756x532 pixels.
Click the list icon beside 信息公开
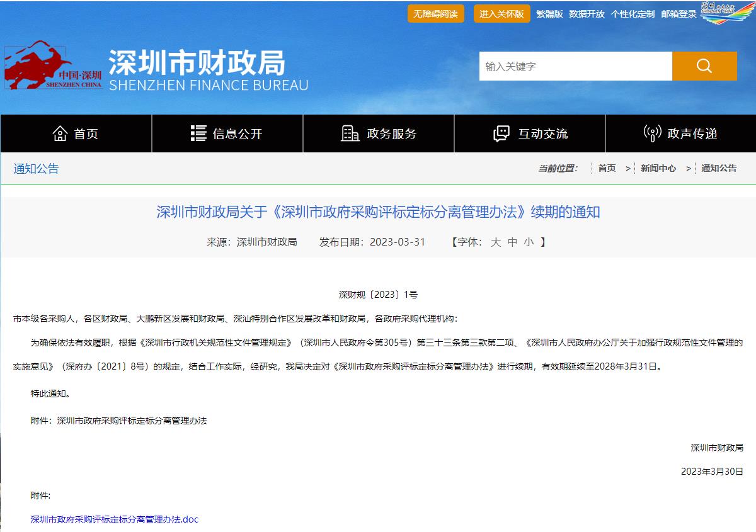tap(198, 133)
